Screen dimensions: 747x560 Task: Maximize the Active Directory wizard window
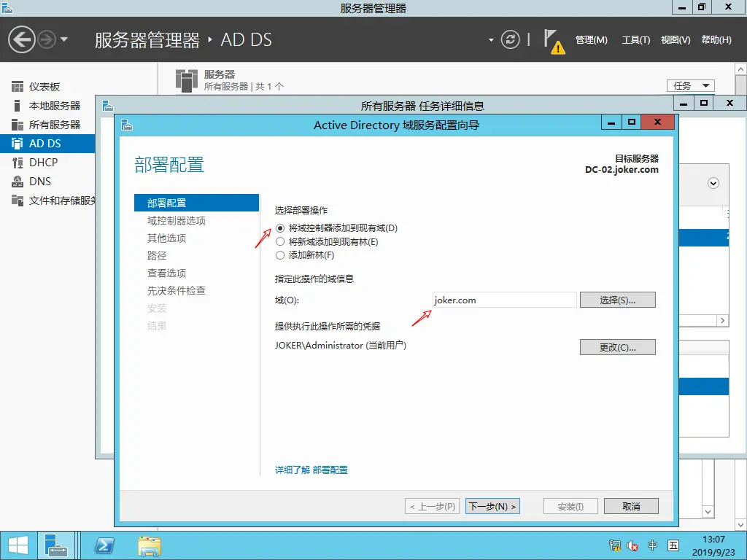tap(631, 122)
